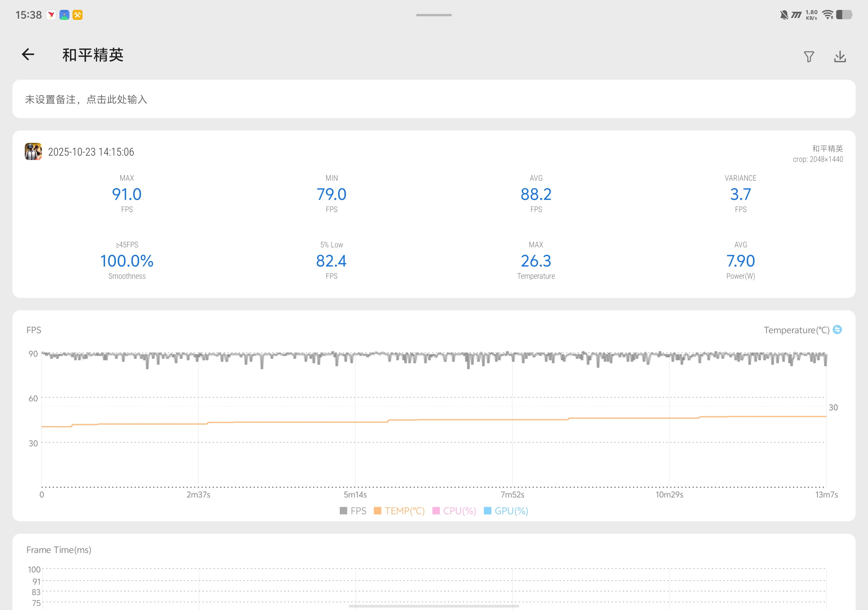Open the filter funnel icon
The width and height of the screenshot is (868, 610).
[809, 57]
